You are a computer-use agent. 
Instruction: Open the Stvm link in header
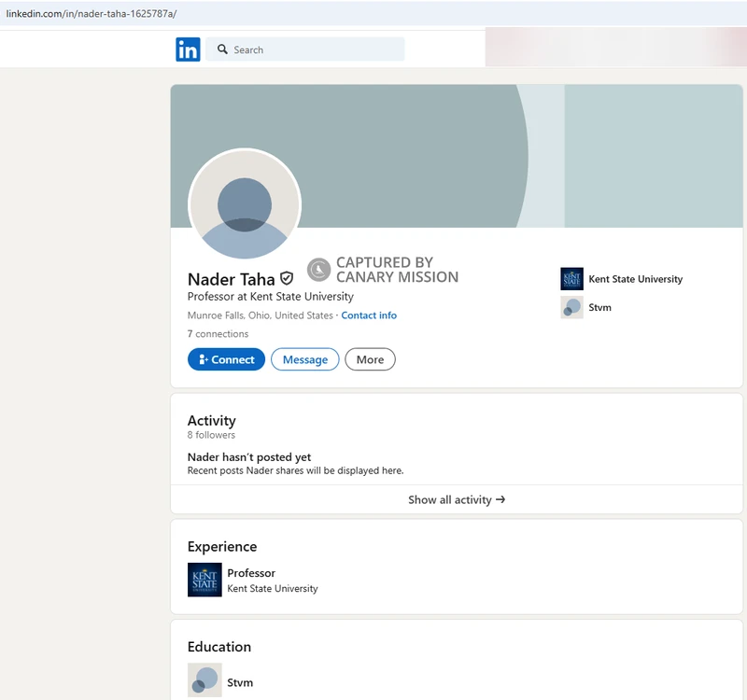click(x=599, y=308)
